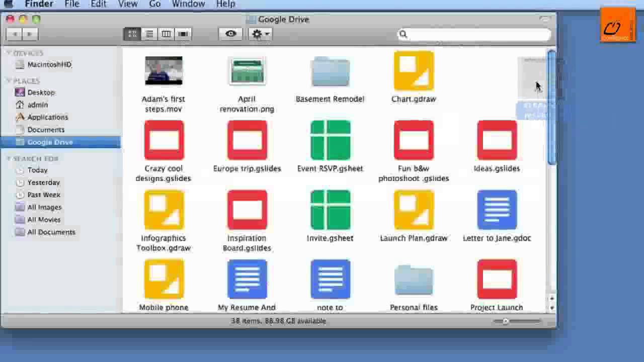Screen dimensions: 644x362
Task: Collapse the SEARCH FOR sidebar section
Action: [9, 158]
